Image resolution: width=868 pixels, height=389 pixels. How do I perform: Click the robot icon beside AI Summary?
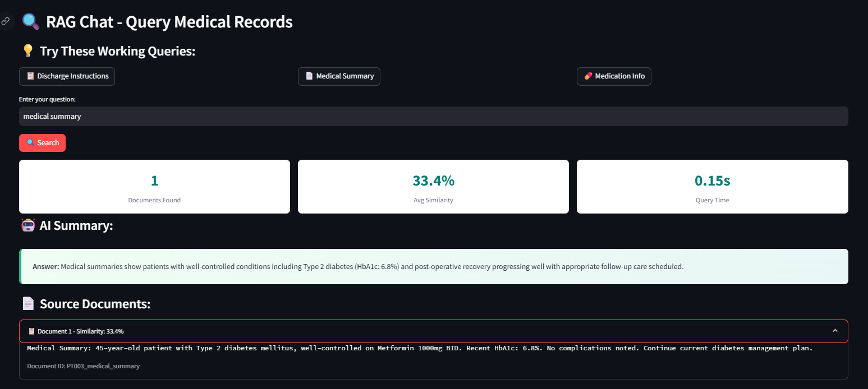(x=27, y=226)
